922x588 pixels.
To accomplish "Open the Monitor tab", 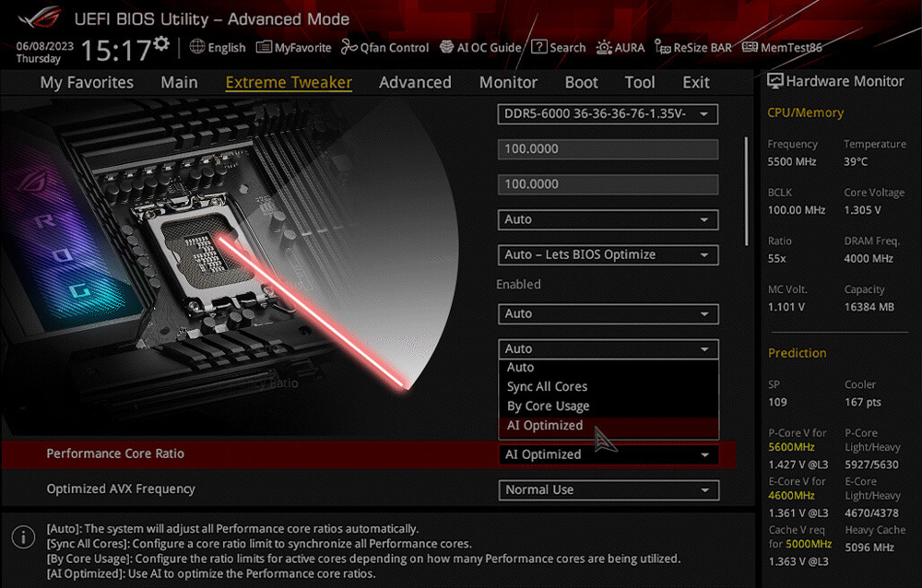I will (x=508, y=82).
